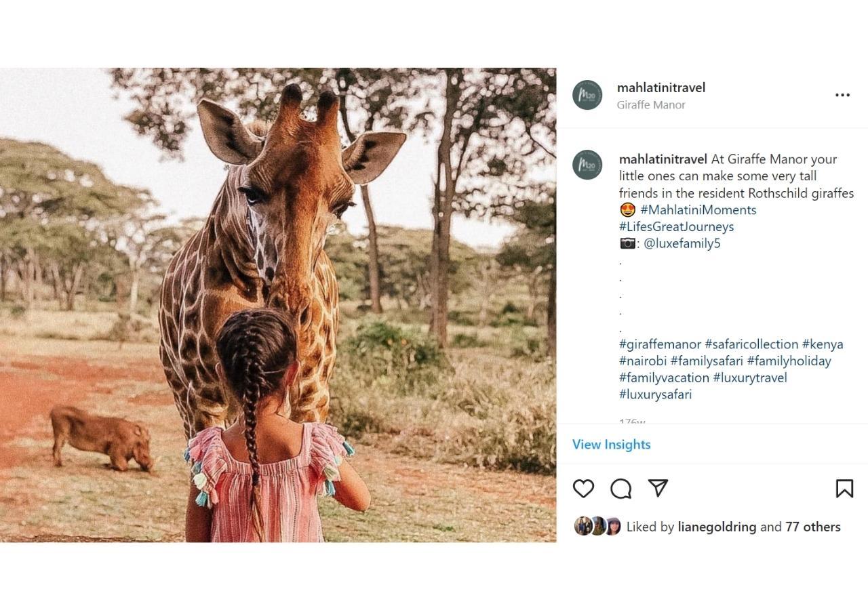Open the @luxefamily5 mention
Viewport: 868px width, 610px height.
[x=682, y=243]
